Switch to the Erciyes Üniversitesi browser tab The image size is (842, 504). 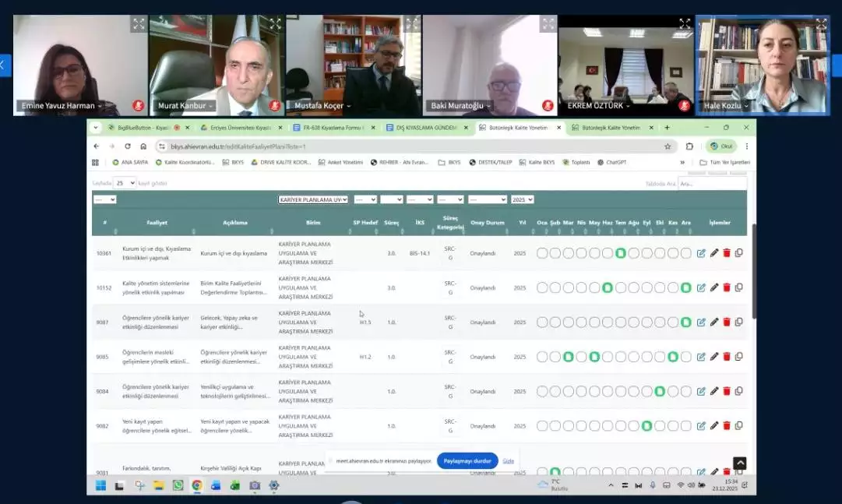pos(236,128)
